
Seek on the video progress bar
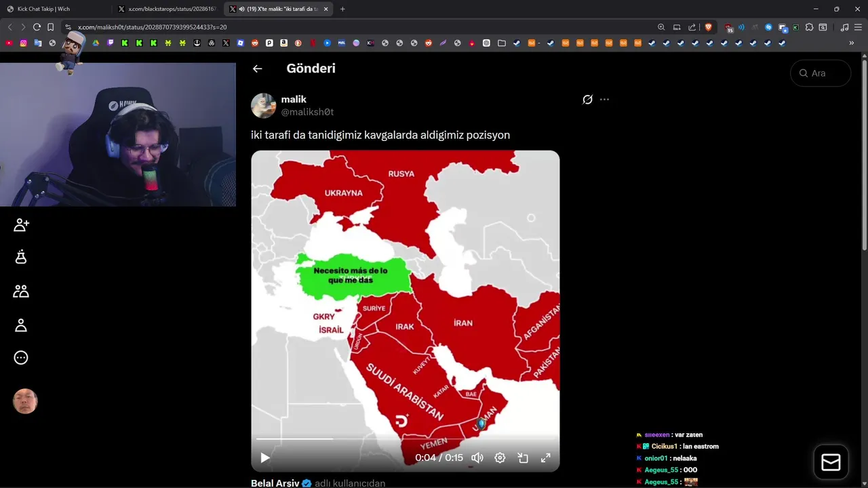(405, 439)
